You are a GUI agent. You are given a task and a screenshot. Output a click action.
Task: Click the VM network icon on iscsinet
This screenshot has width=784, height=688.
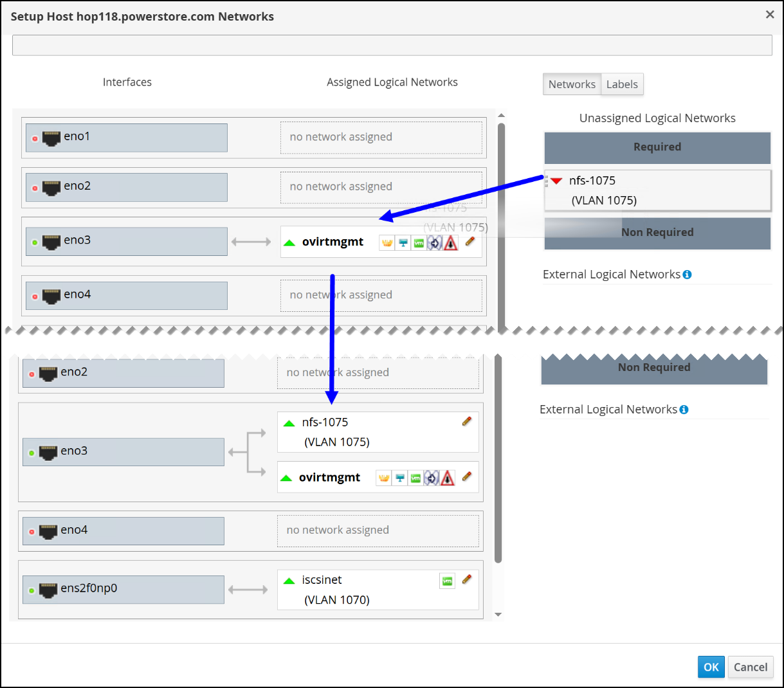coord(447,581)
